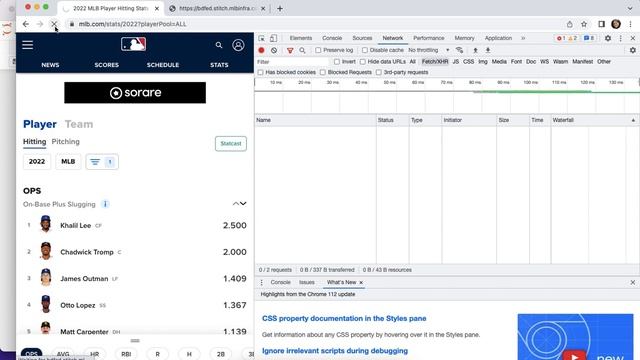Toggle the network filter funnel
Image resolution: width=640 pixels, height=360 pixels.
pos(290,50)
